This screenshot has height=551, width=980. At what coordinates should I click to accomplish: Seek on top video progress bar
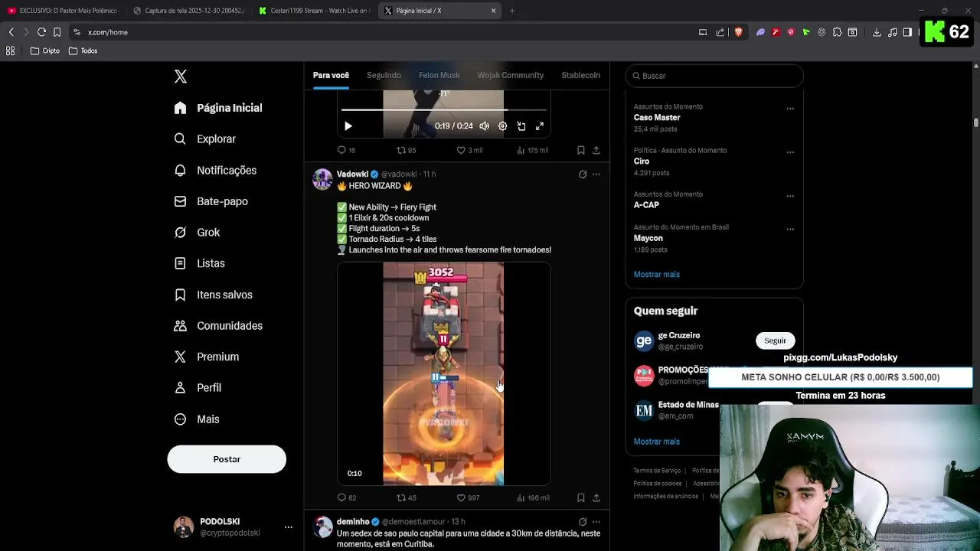443,110
